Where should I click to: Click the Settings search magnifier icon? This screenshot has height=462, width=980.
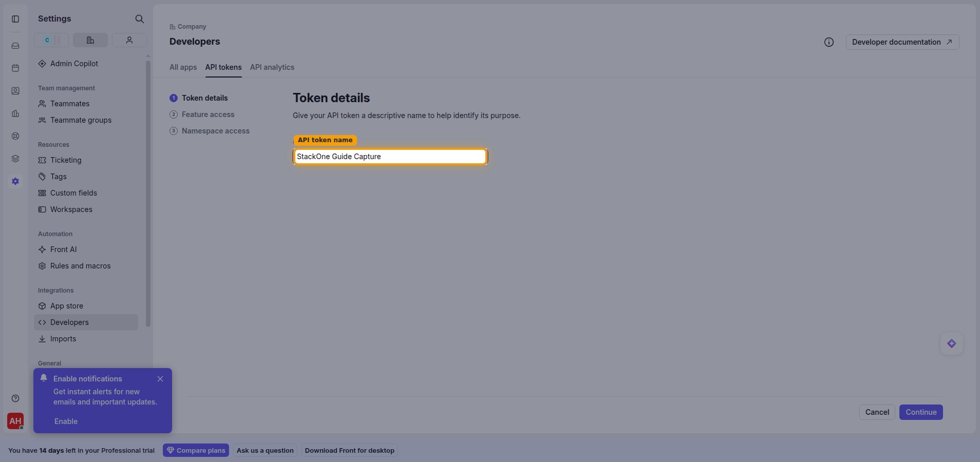pyautogui.click(x=139, y=19)
